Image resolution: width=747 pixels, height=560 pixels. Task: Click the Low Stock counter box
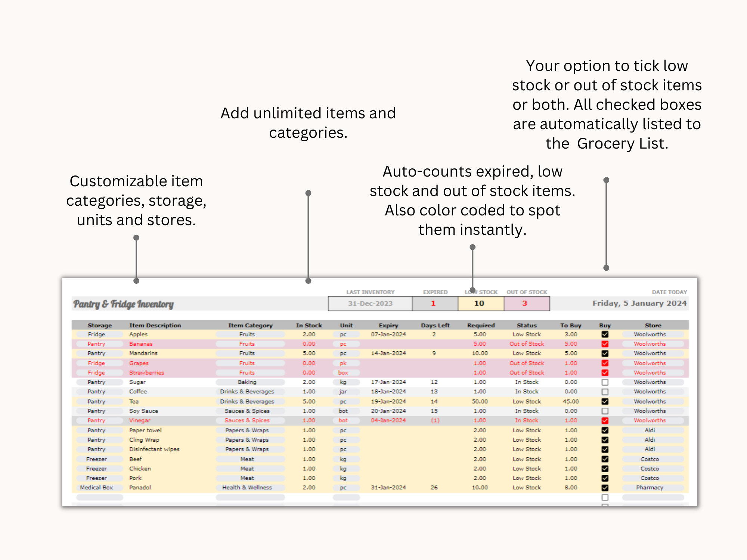coord(480,304)
